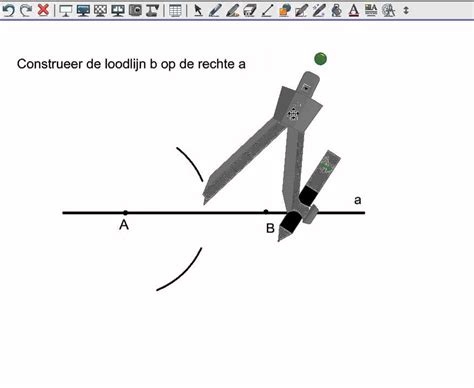Select the Magic Pen tool
The height and width of the screenshot is (388, 474).
click(319, 11)
